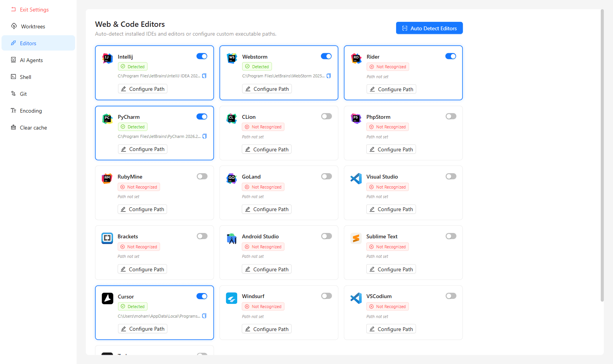Screen dimensions: 613x364
Task: Configure Path for Brackets
Action: [x=142, y=269]
